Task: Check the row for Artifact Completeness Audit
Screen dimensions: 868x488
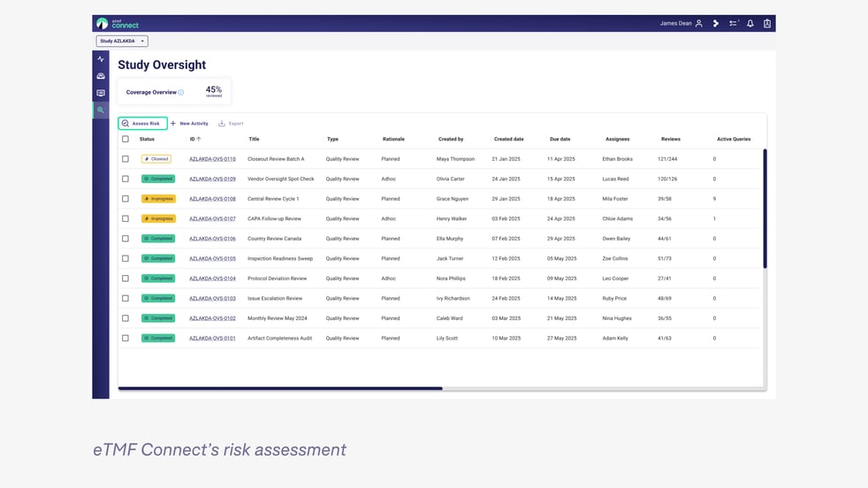Action: click(x=126, y=339)
